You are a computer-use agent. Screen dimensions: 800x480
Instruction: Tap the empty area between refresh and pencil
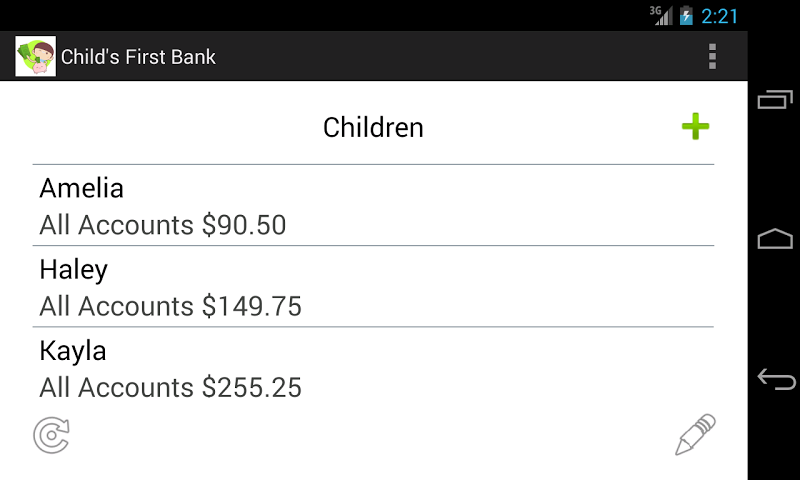372,435
